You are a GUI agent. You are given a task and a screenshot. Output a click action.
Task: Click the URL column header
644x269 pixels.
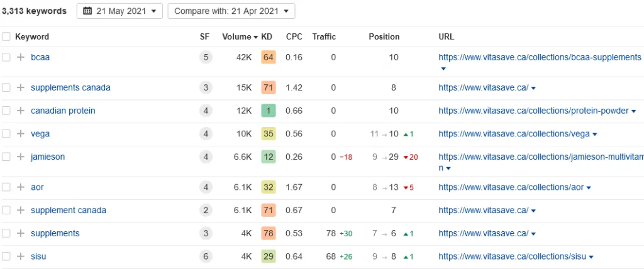(x=446, y=36)
